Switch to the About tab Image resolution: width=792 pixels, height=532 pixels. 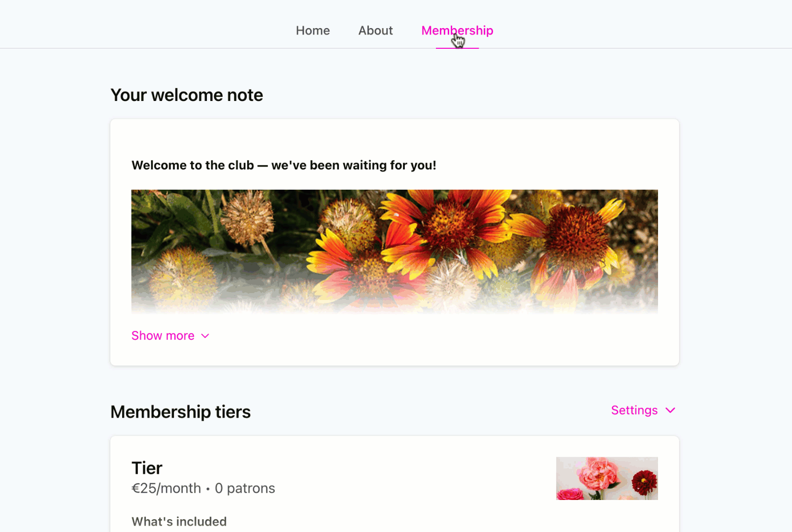[x=375, y=31]
